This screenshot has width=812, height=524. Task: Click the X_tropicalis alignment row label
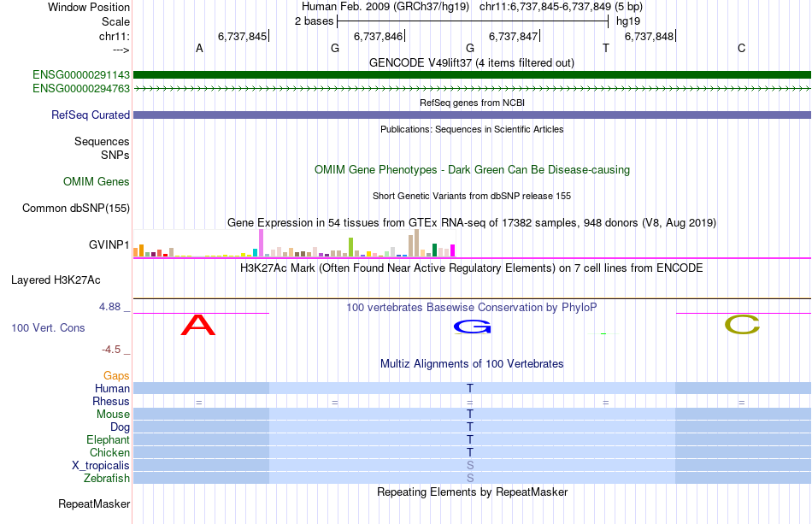click(x=101, y=466)
